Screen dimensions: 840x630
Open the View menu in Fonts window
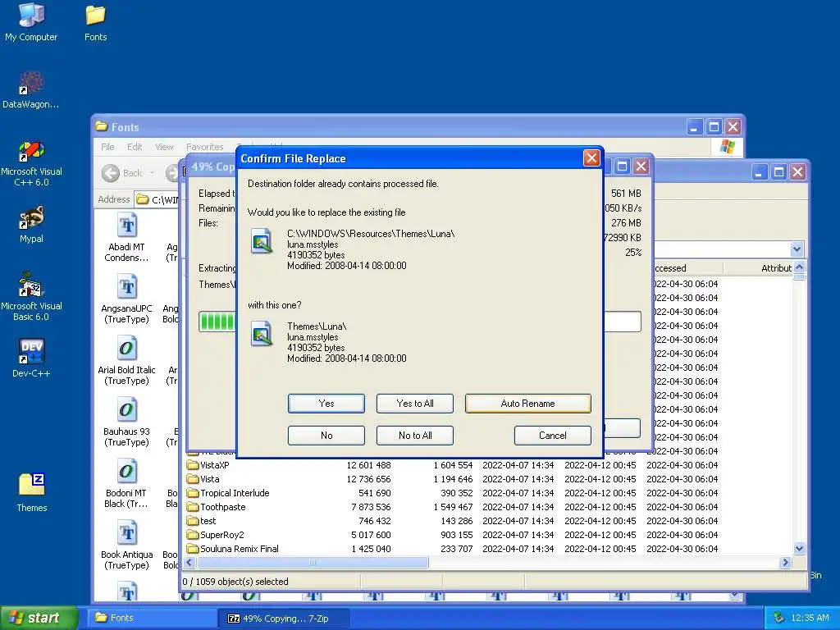click(x=164, y=147)
